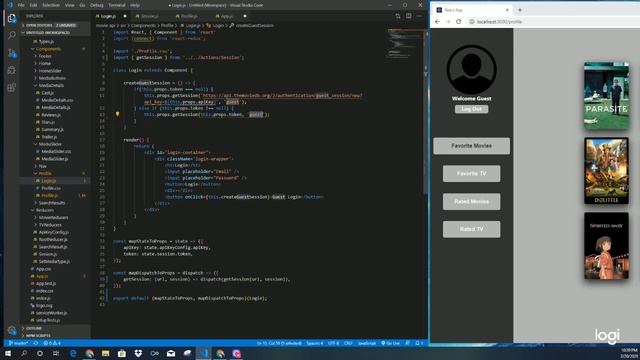Click the browser Forward arrow

coord(448,22)
